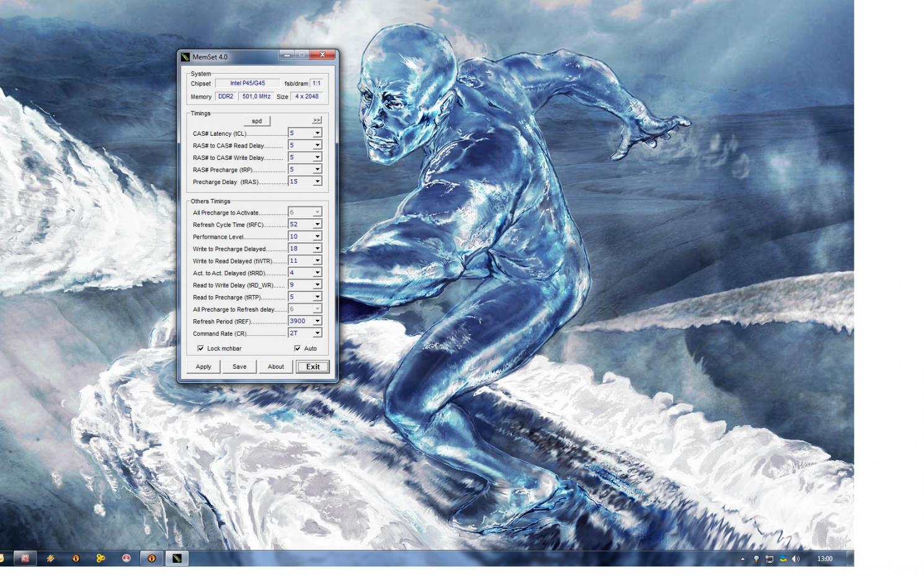Viewport: 924px width, 577px height.
Task: Click the MemSet icon in the title bar
Action: [185, 57]
